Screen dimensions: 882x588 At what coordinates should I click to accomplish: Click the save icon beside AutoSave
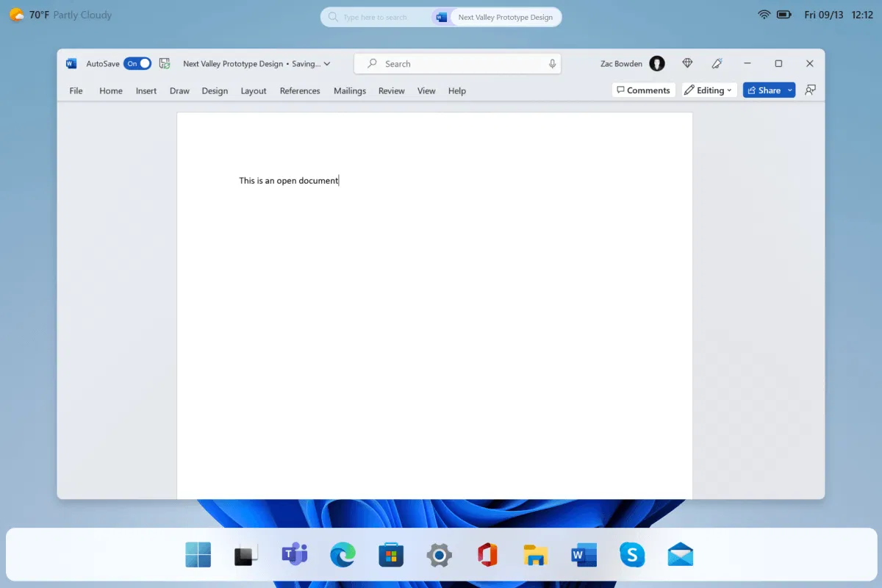165,64
